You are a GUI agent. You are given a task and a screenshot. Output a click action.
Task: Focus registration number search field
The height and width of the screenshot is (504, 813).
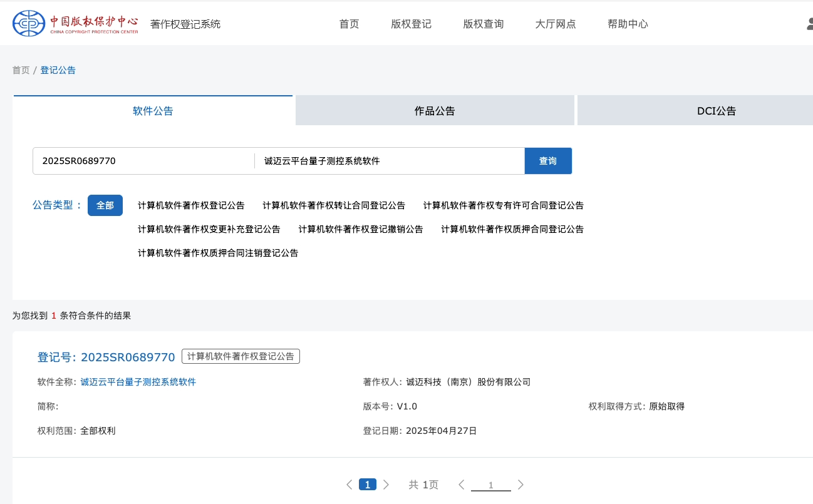point(143,161)
